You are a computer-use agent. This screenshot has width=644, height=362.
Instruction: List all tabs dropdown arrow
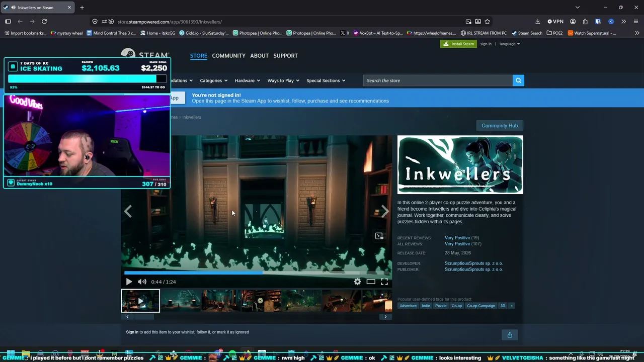pos(578,8)
